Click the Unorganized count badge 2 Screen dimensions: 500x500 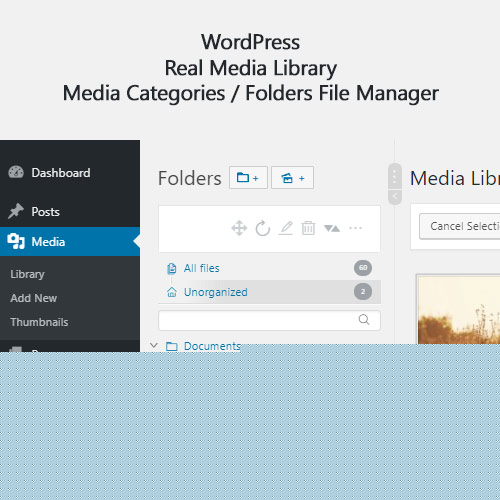tap(363, 292)
